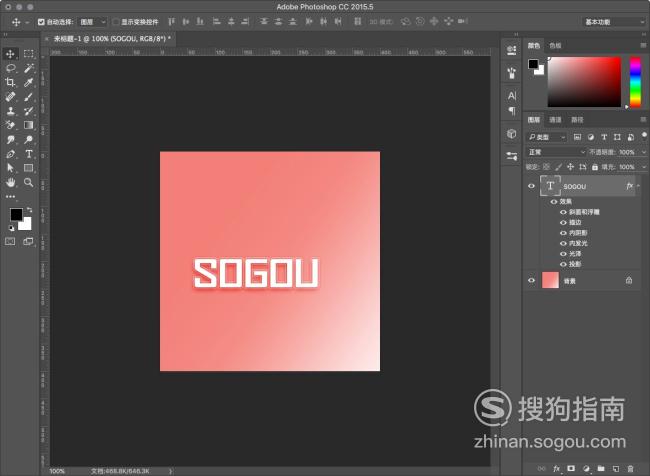Select the Rectangle shape tool

(28, 168)
